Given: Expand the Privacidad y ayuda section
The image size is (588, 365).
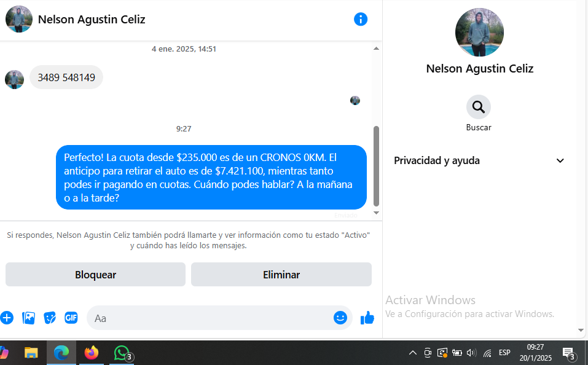Looking at the screenshot, I should point(560,161).
